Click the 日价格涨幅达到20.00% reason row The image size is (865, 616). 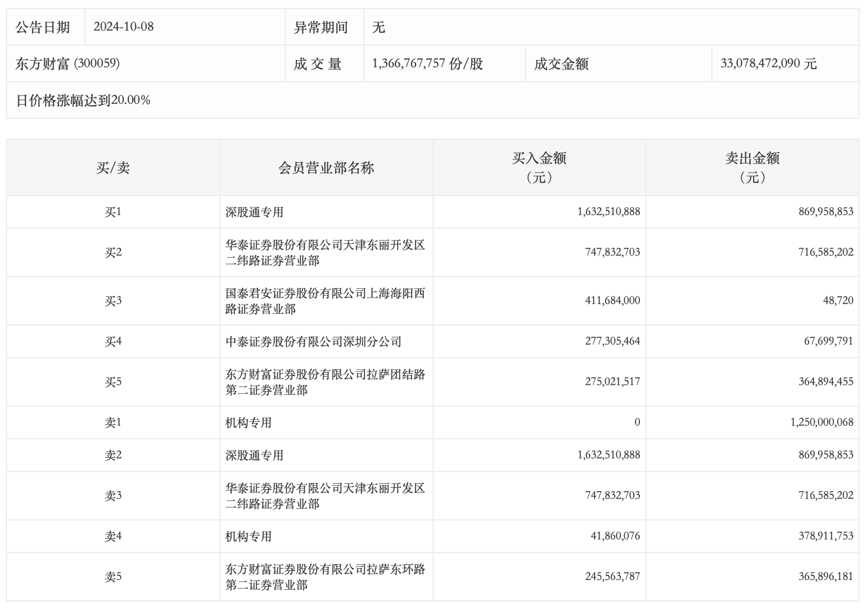point(83,100)
